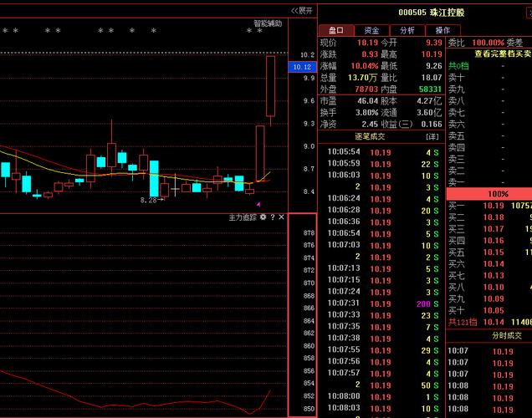Select the 买六 bid row at 10.14
Image resolution: width=532 pixels, height=418 pixels.
[x=489, y=264]
